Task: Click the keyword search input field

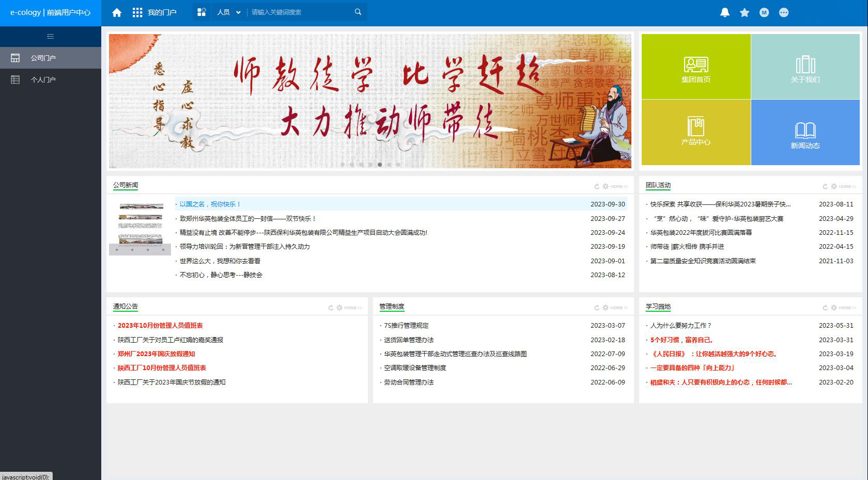Action: (x=300, y=12)
